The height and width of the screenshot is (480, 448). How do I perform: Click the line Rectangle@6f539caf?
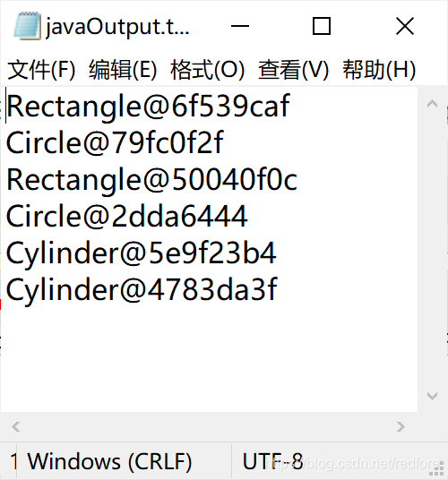point(148,107)
